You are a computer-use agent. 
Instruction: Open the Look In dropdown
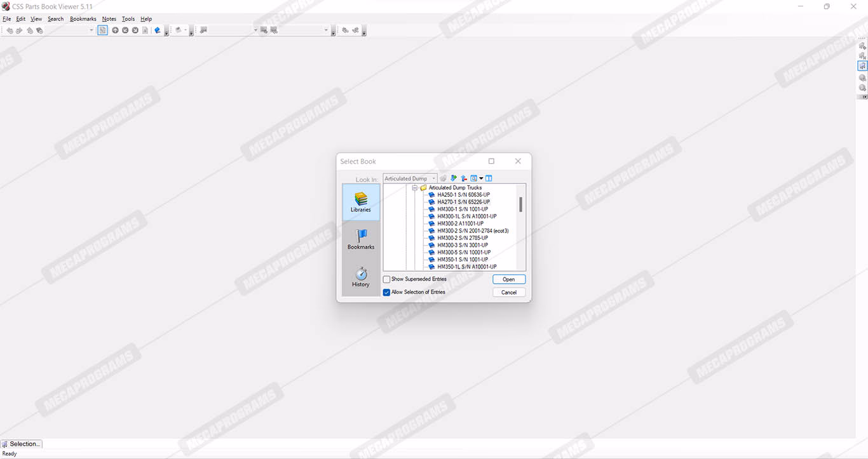pyautogui.click(x=410, y=178)
